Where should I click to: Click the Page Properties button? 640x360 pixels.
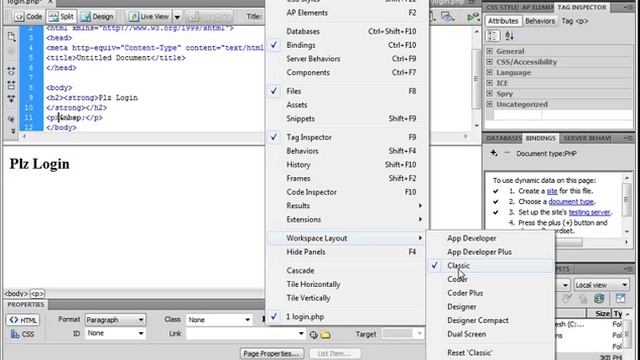[x=271, y=353]
